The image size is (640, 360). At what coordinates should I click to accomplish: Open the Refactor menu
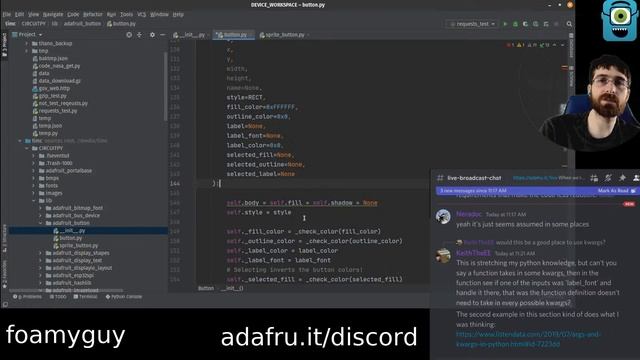pos(93,14)
